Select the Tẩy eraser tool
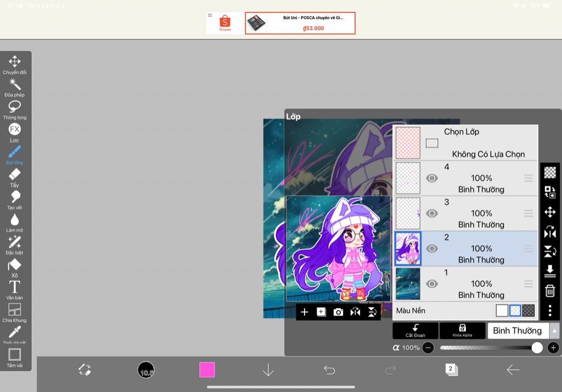The image size is (562, 392). click(x=14, y=178)
